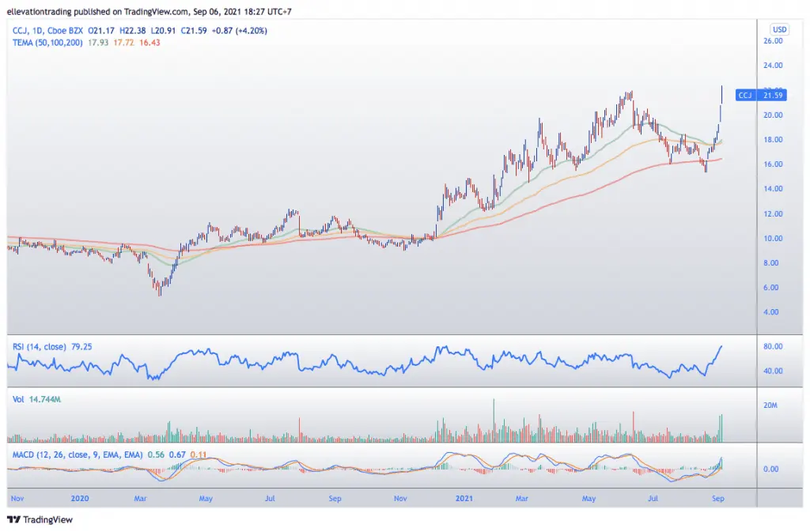Click the 2020 time axis label
This screenshot has height=532, width=810.
coord(80,499)
